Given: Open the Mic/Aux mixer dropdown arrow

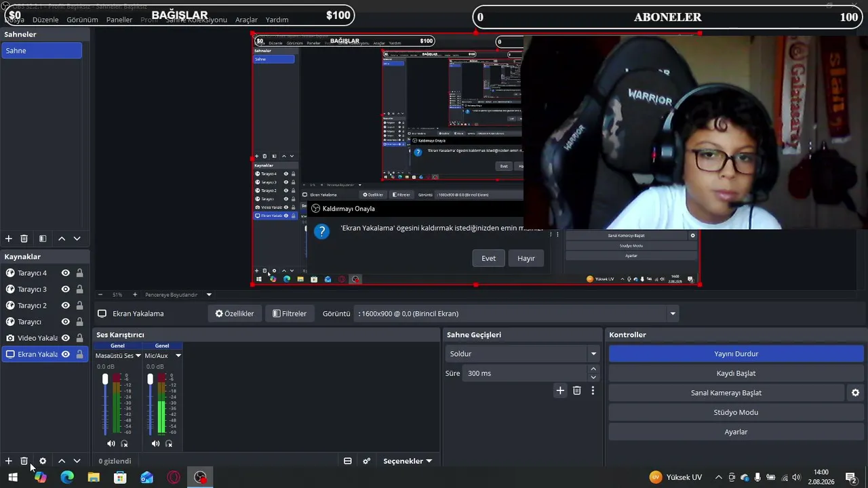Looking at the screenshot, I should coord(178,356).
